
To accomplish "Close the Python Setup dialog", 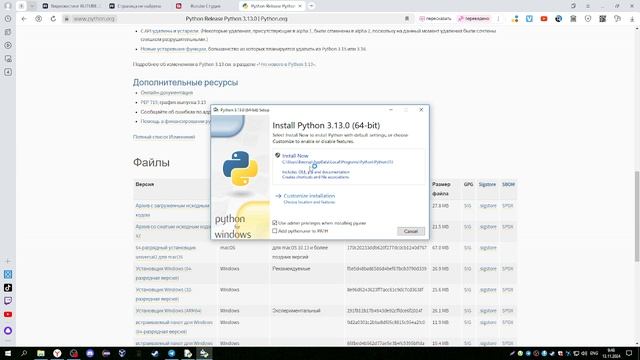I will coord(421,110).
